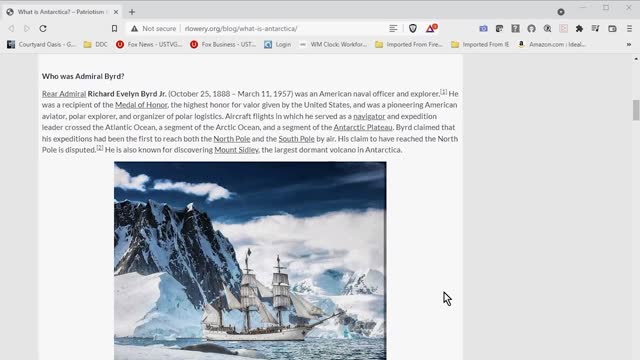Open footnote reference 1
The width and height of the screenshot is (640, 360).
click(x=444, y=92)
